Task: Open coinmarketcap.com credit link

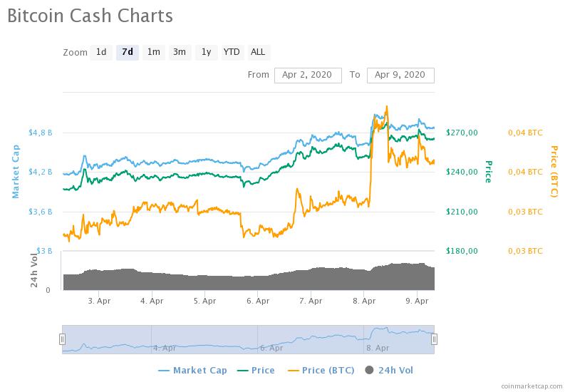Action: pyautogui.click(x=532, y=386)
